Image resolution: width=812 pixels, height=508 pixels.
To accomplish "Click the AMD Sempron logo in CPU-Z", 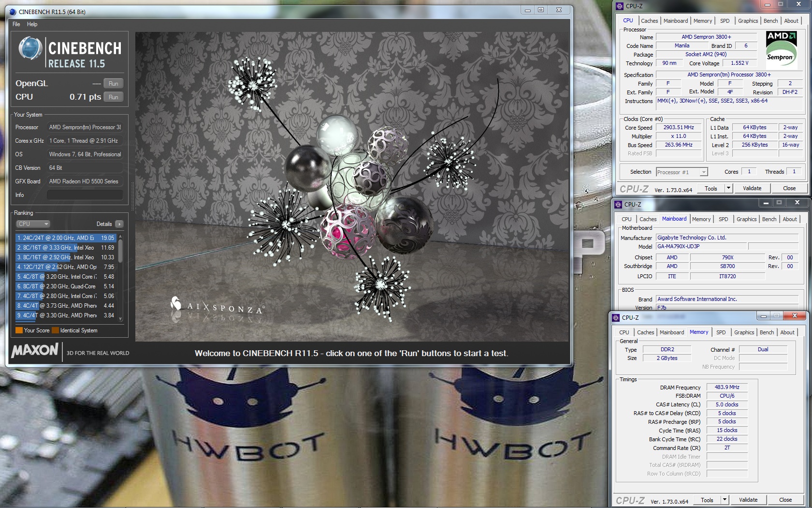I will [x=781, y=49].
